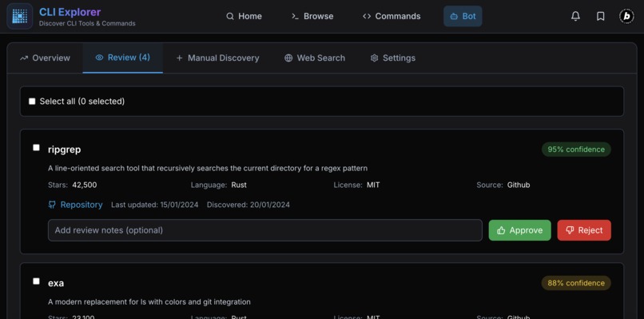Click the CLI Explorer logo icon
644x319 pixels.
coord(20,17)
